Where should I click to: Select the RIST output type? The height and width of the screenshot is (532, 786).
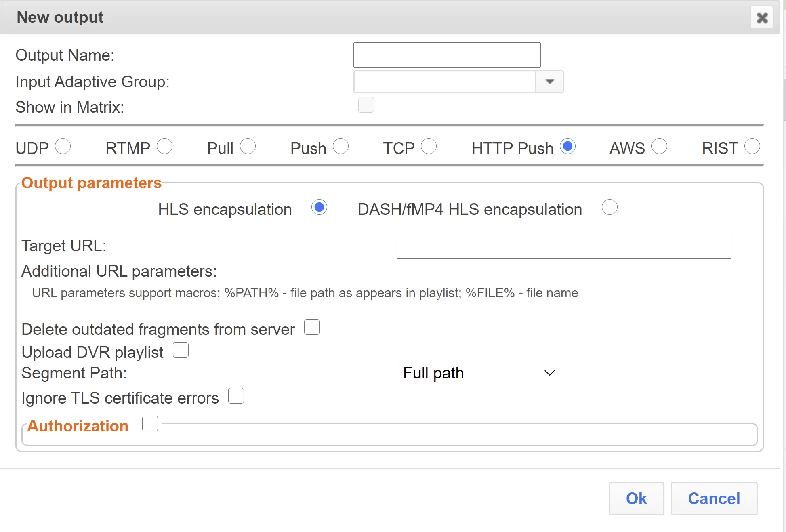pos(752,146)
